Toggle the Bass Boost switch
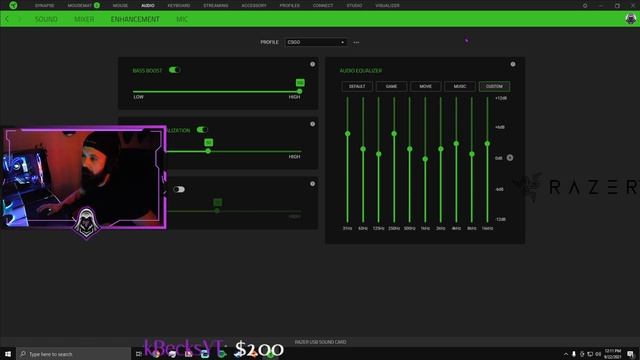This screenshot has height=360, width=640. tap(175, 70)
